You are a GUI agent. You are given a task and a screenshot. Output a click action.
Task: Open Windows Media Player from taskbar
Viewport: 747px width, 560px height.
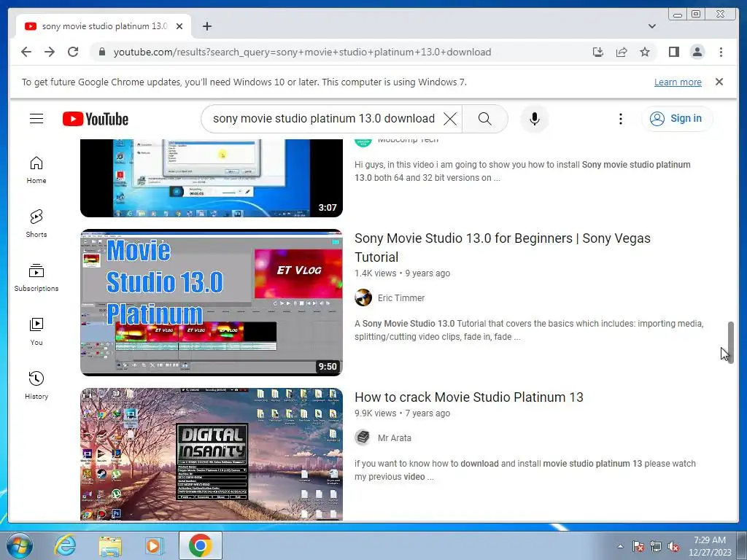(155, 545)
